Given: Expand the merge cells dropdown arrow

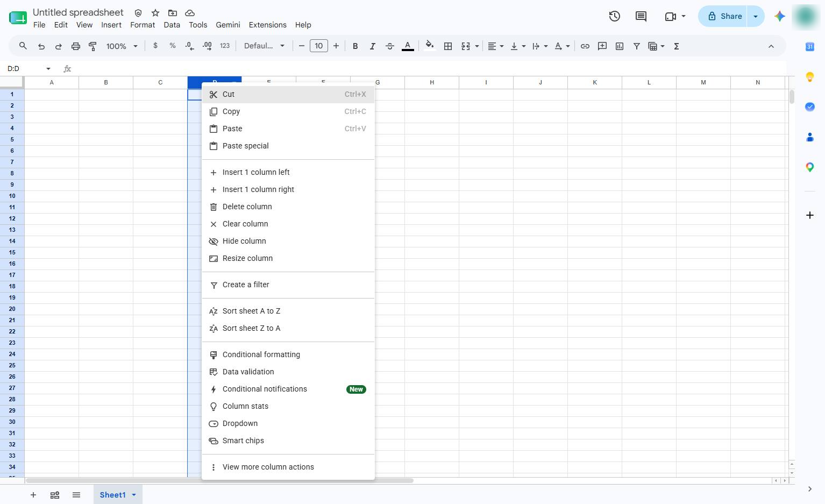Looking at the screenshot, I should pos(476,46).
